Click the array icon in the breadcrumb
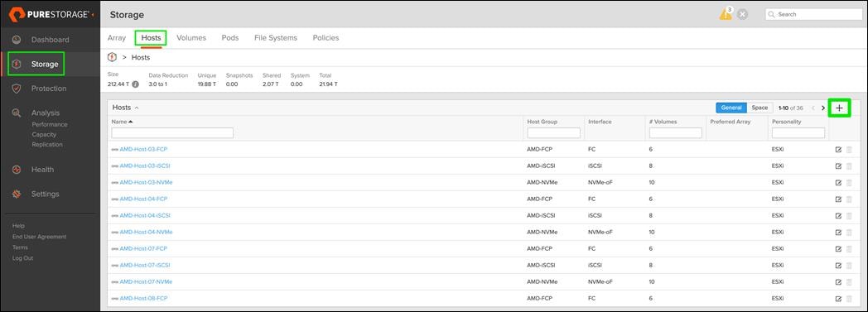Screen dimensions: 868x312 [112, 57]
